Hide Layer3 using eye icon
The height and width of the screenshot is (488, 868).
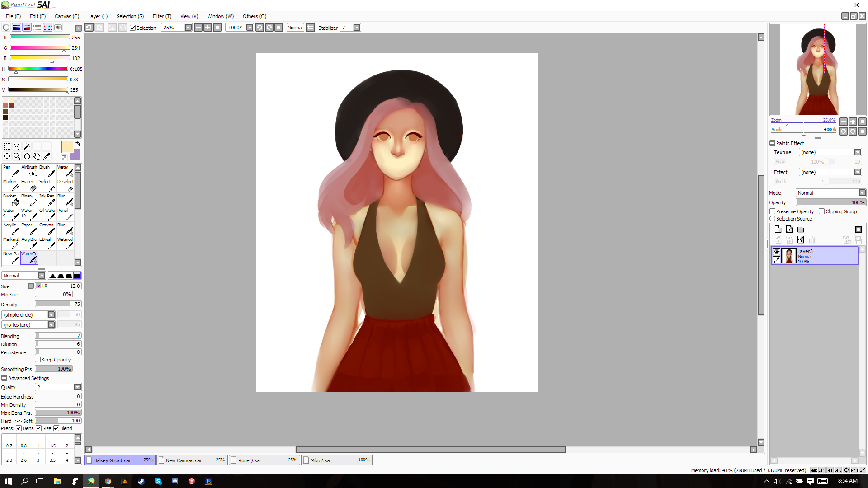[777, 252]
